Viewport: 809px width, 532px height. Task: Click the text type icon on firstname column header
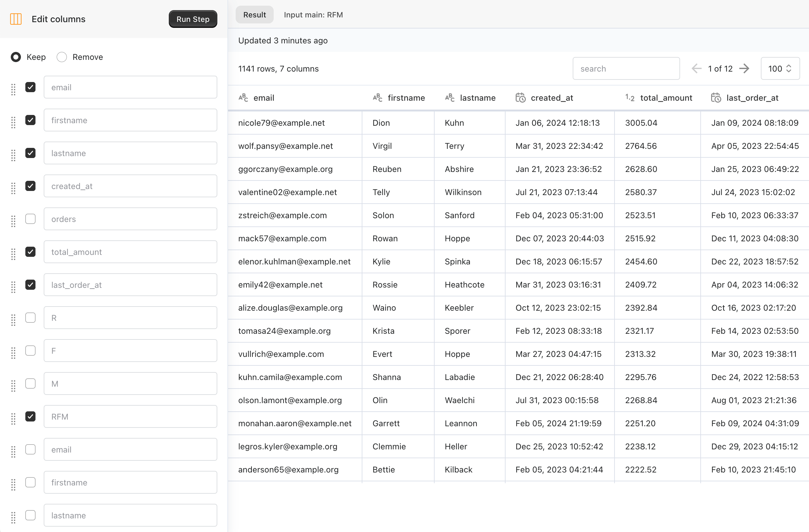(378, 98)
